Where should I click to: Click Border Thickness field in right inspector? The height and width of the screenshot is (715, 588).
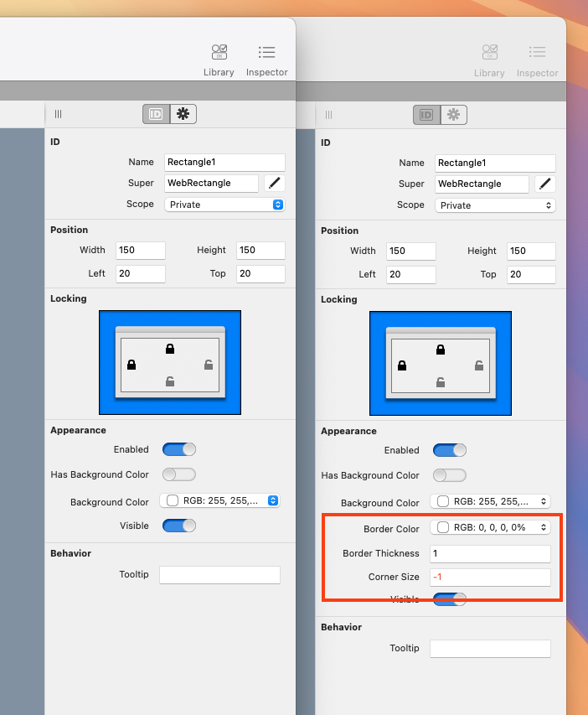tap(491, 553)
